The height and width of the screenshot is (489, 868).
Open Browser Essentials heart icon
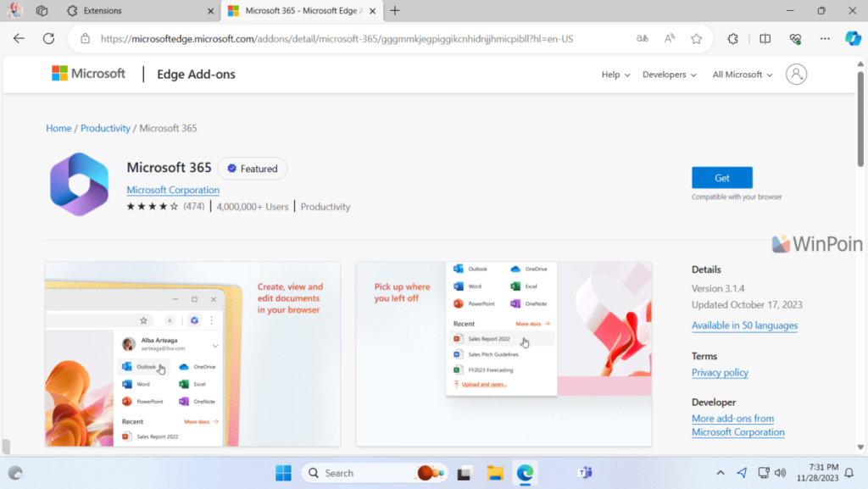795,39
